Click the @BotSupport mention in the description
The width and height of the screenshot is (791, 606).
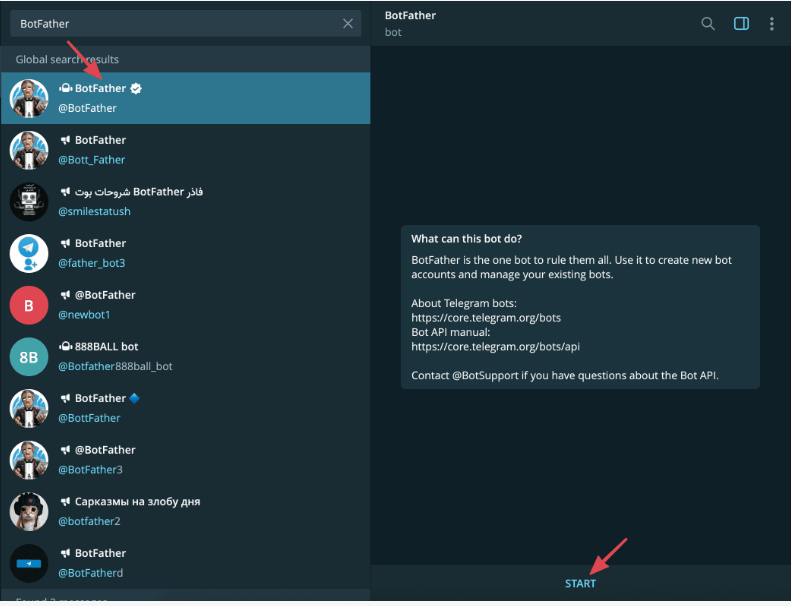point(485,375)
